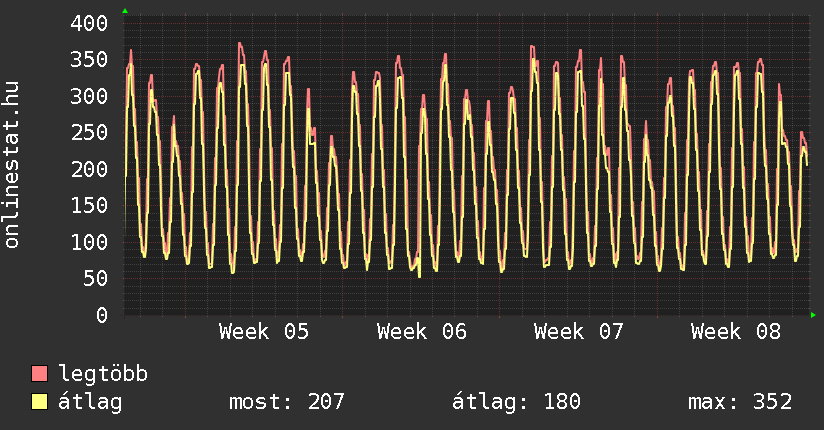Click the Week 08 axis label
Viewport: 824px width, 430px height.
point(736,331)
